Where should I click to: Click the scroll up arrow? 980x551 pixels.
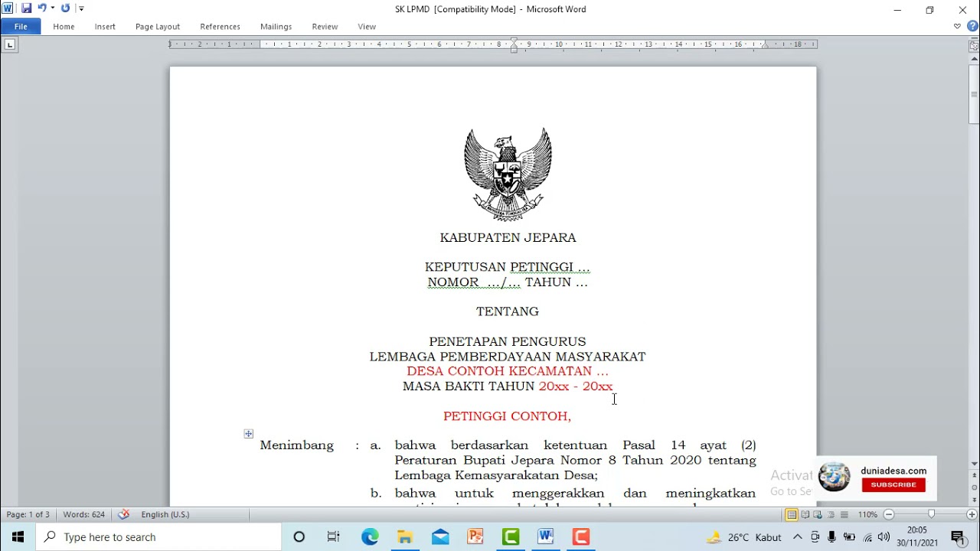coord(974,59)
